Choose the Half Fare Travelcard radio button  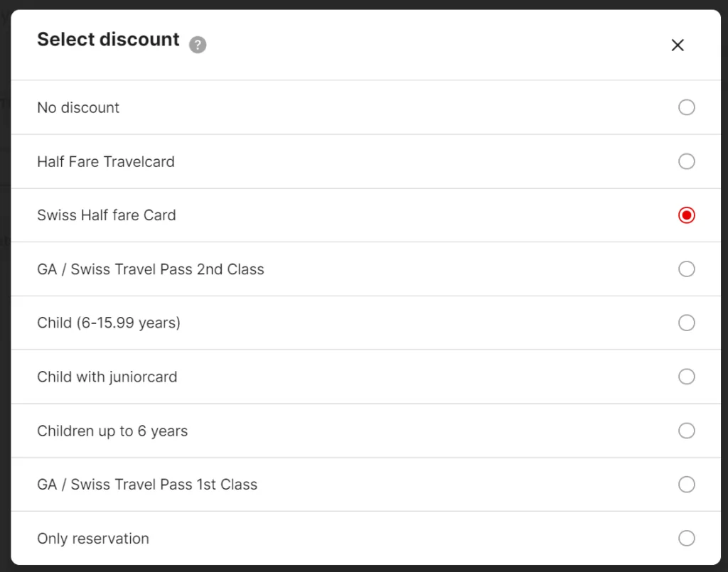[x=686, y=161]
